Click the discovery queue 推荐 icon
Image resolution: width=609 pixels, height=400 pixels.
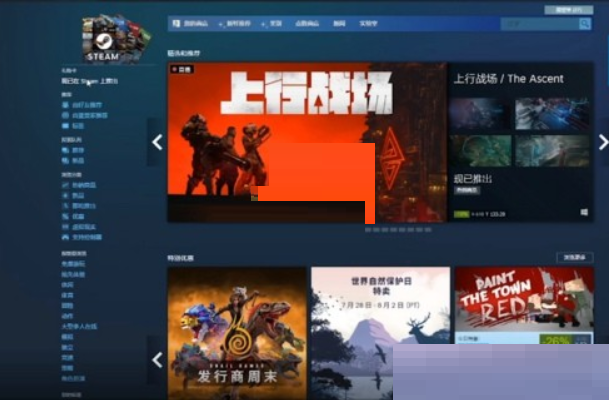(65, 150)
